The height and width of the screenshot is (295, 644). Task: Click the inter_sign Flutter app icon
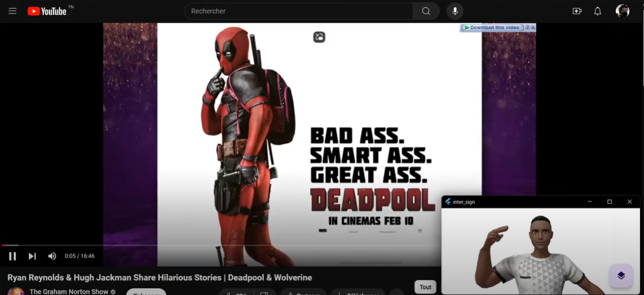click(448, 202)
